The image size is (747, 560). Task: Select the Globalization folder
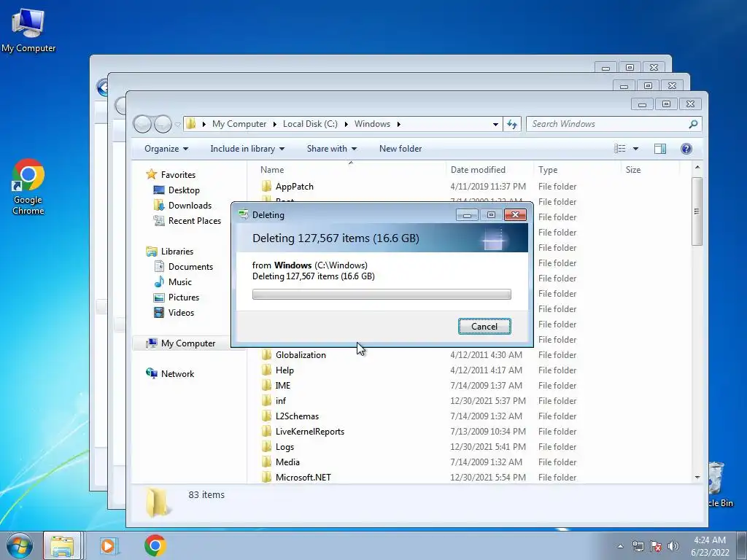[301, 355]
